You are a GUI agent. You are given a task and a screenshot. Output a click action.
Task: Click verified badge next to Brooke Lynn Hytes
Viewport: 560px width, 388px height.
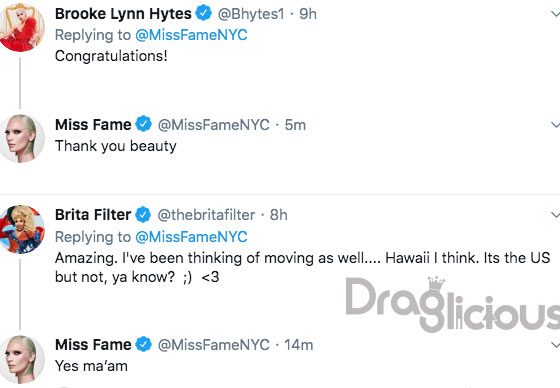point(203,14)
